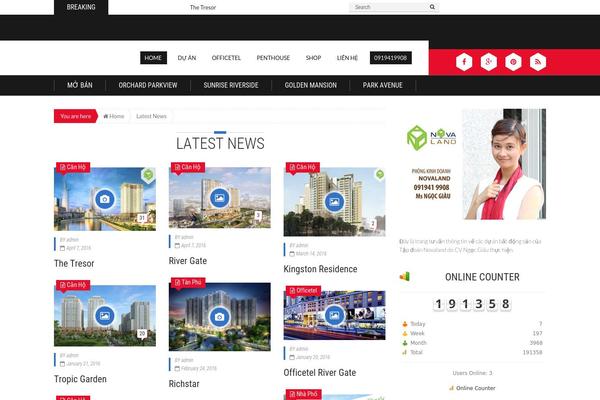Click the photo count badge on The Tresor
Screen dimensions: 600x400
[142, 218]
